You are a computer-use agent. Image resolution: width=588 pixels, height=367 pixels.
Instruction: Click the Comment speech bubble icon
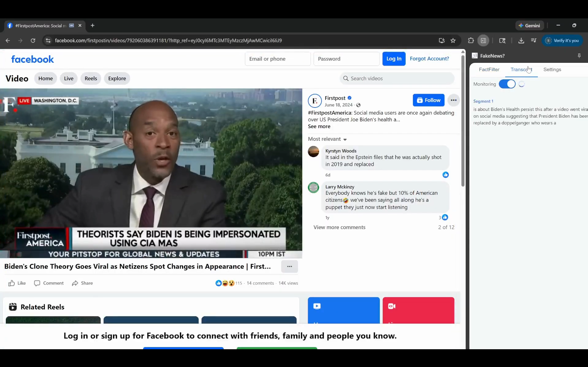point(37,283)
